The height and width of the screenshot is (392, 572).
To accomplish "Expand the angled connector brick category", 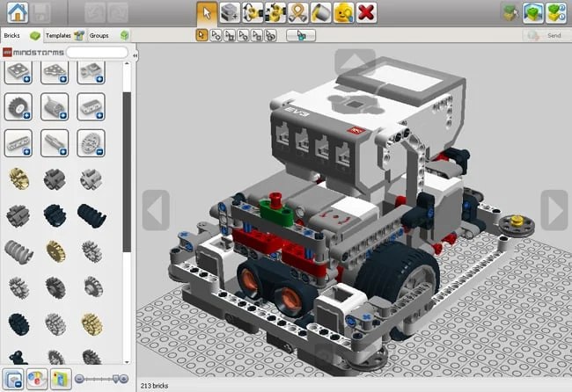I will pos(92,72).
